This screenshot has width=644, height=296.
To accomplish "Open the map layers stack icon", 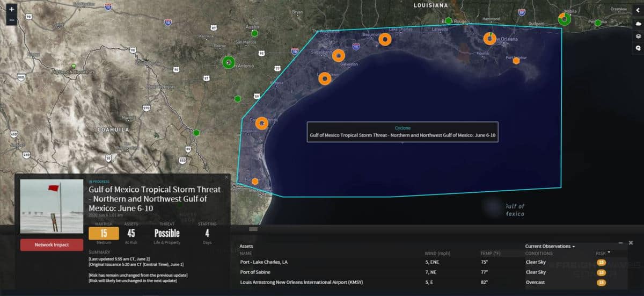I will pyautogui.click(x=638, y=36).
